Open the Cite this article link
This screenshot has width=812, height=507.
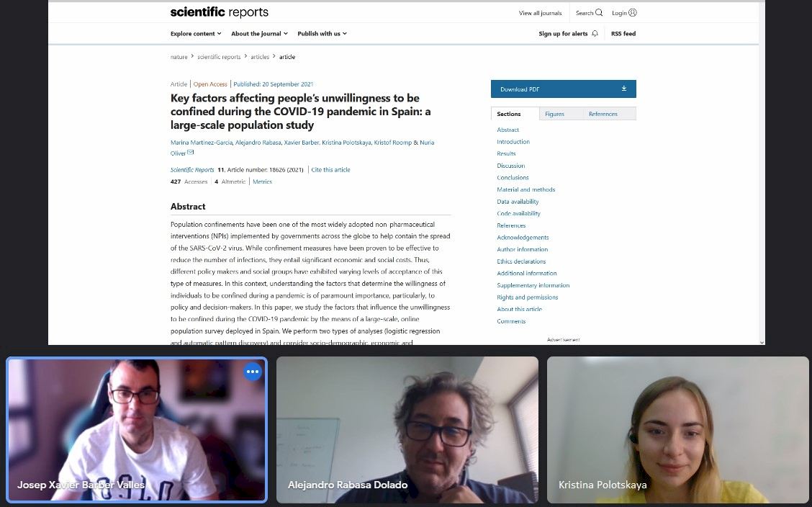pos(330,170)
